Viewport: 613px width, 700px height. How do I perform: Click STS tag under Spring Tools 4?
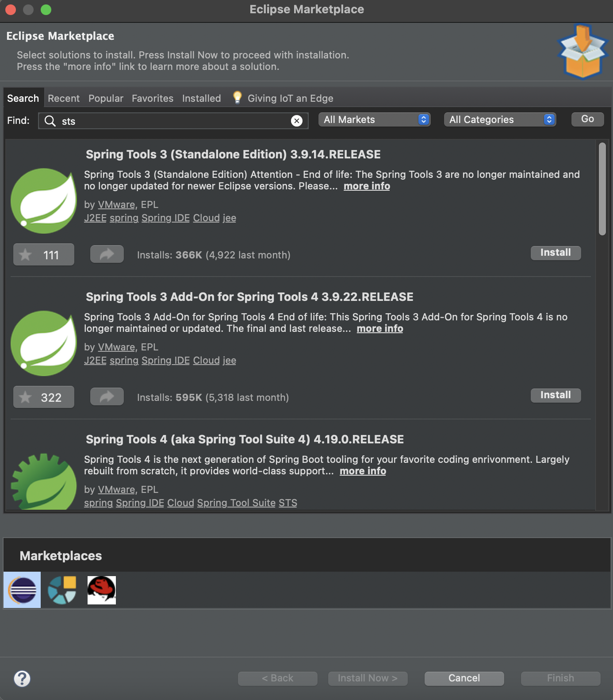point(288,503)
